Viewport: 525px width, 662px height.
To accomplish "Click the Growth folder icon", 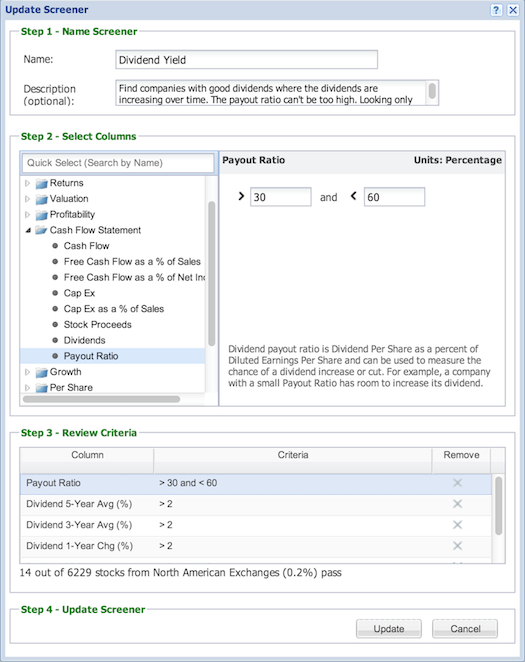I will (41, 372).
